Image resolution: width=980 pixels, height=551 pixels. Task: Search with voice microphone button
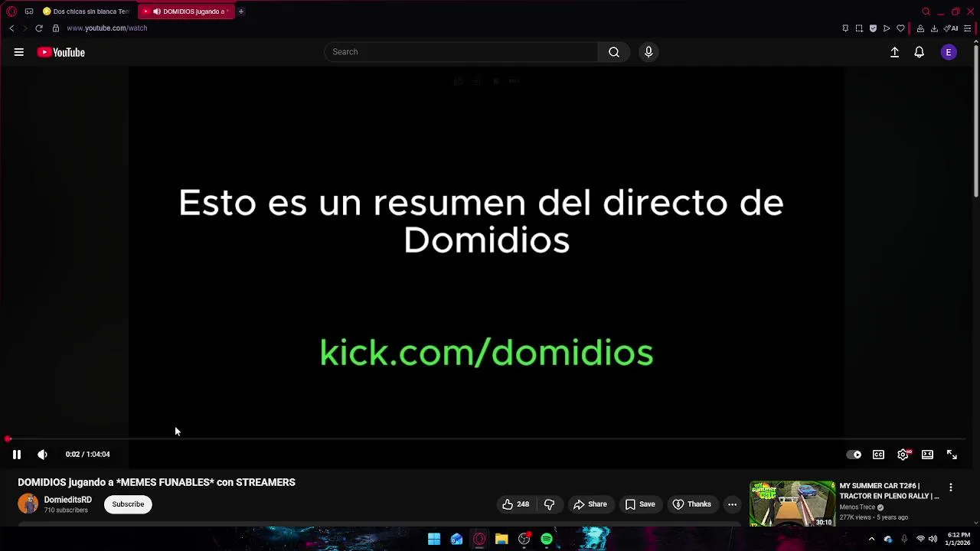click(648, 52)
